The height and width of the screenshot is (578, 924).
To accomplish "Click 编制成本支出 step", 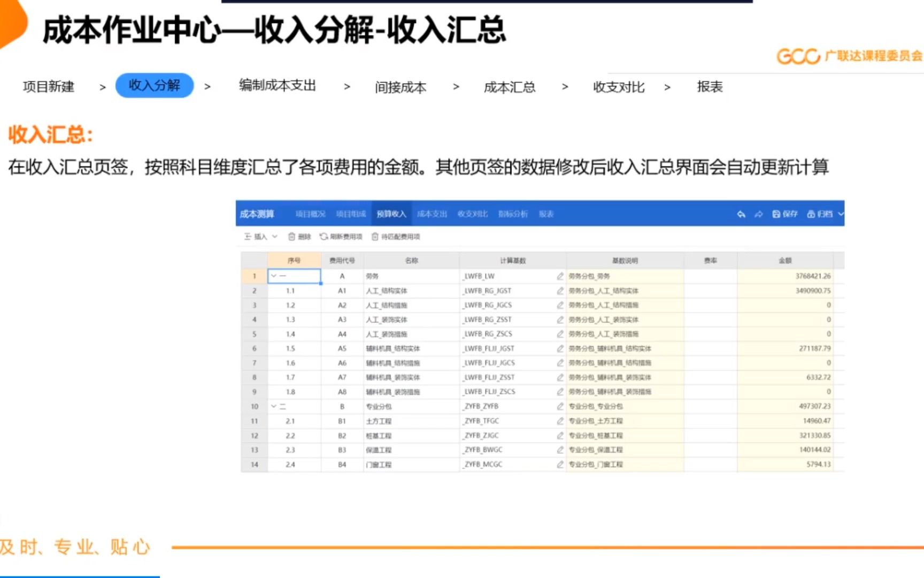I will point(278,86).
